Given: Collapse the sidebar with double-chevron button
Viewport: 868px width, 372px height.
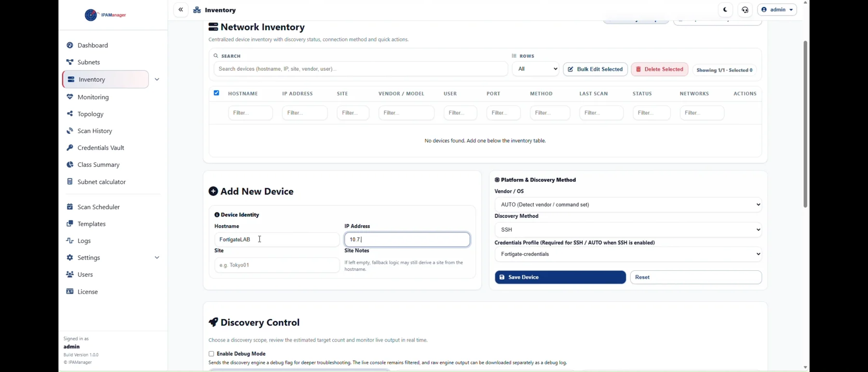Looking at the screenshot, I should 181,10.
